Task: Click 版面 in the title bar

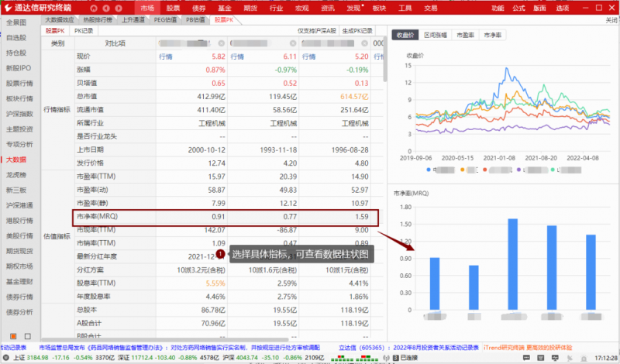Action: pyautogui.click(x=539, y=8)
